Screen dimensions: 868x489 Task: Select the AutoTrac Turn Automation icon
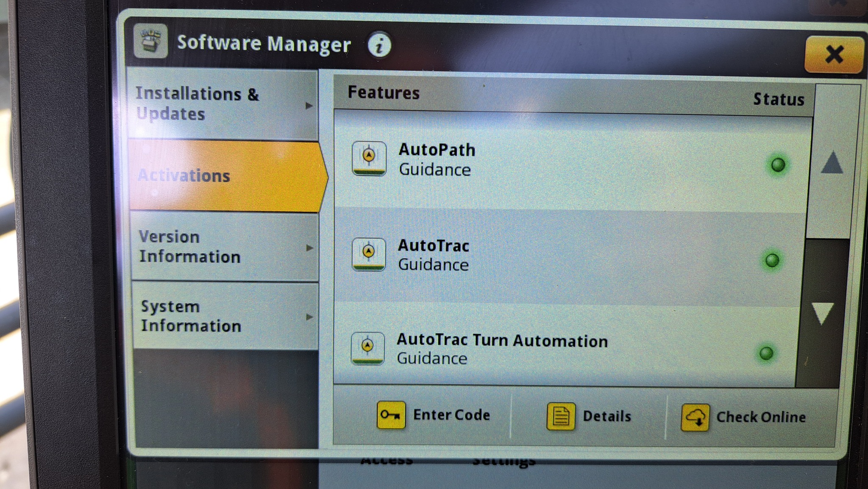coord(367,348)
